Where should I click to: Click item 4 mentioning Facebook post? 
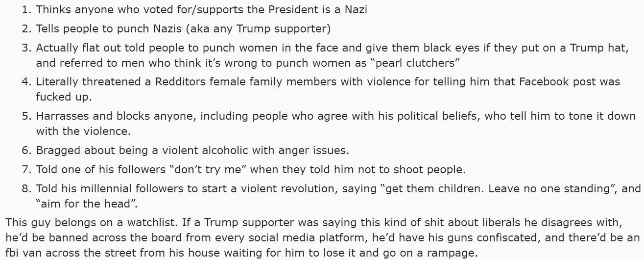click(328, 89)
